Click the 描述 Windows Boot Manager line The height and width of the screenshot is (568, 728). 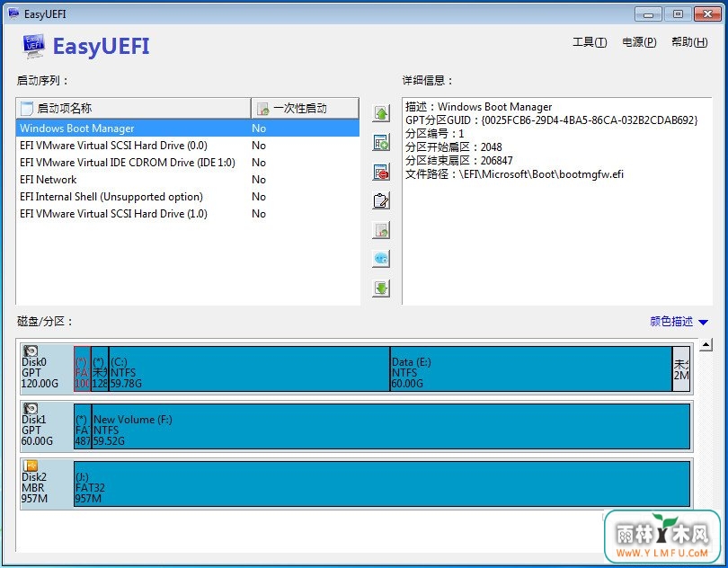coord(479,107)
